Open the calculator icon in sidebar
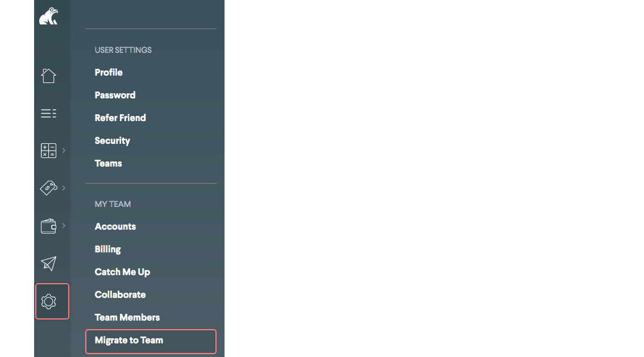The width and height of the screenshot is (644, 357). click(48, 151)
